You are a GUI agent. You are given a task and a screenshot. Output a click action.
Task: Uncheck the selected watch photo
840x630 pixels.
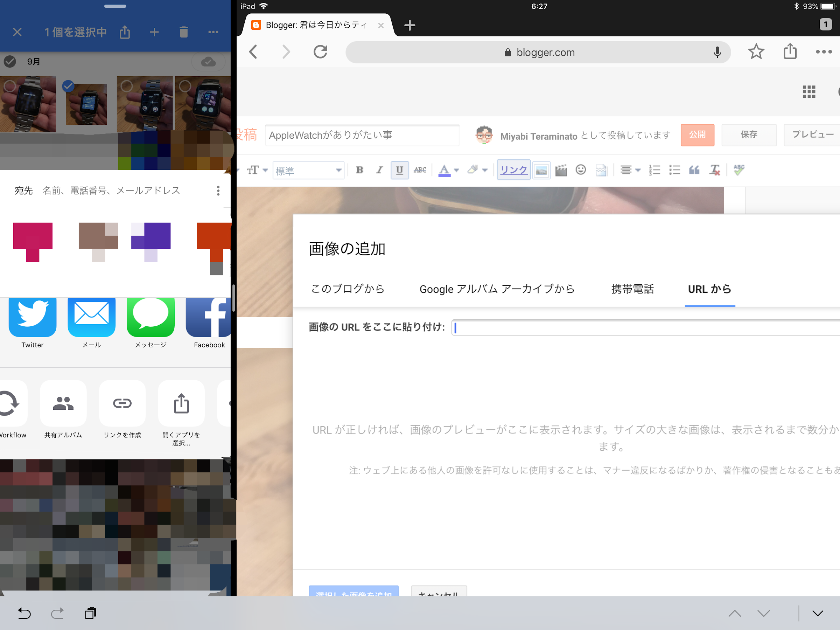[68, 86]
